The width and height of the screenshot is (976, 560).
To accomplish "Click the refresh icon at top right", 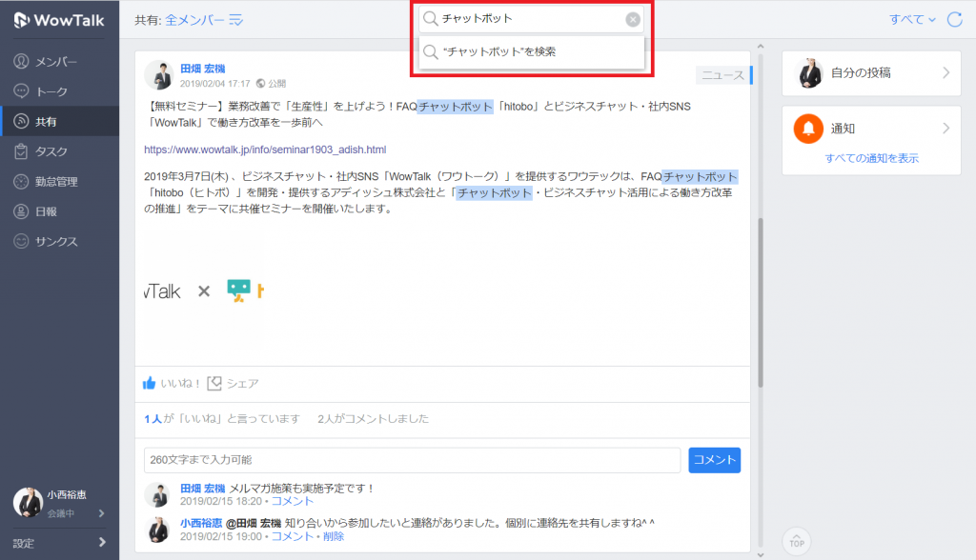I will point(955,19).
